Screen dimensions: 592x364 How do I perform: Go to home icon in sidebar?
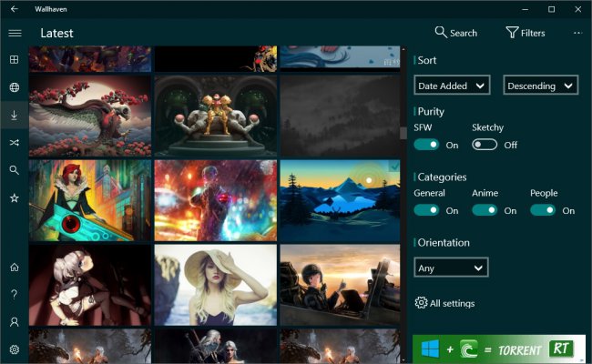15,267
